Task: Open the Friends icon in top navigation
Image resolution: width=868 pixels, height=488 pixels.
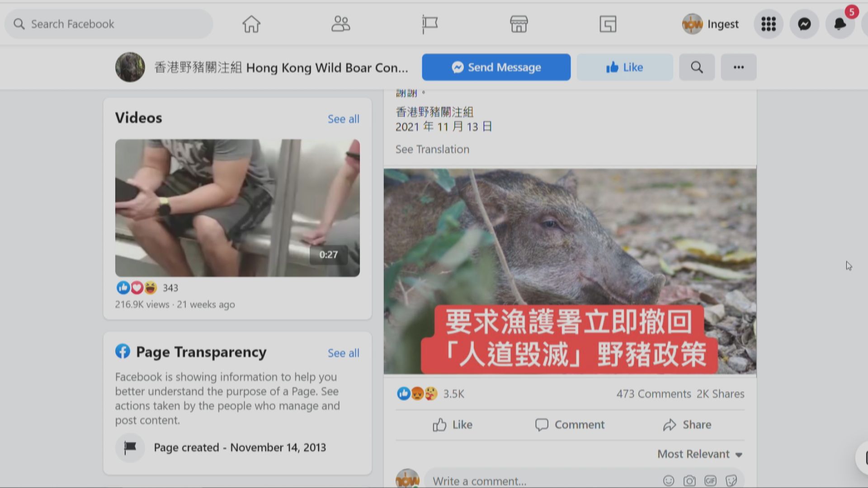Action: click(340, 24)
